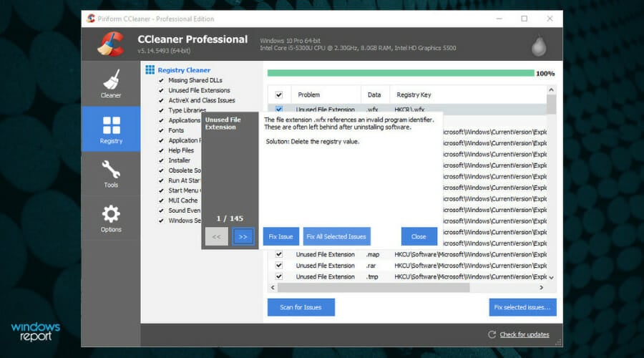Toggle Sound Events checkmark

161,211
